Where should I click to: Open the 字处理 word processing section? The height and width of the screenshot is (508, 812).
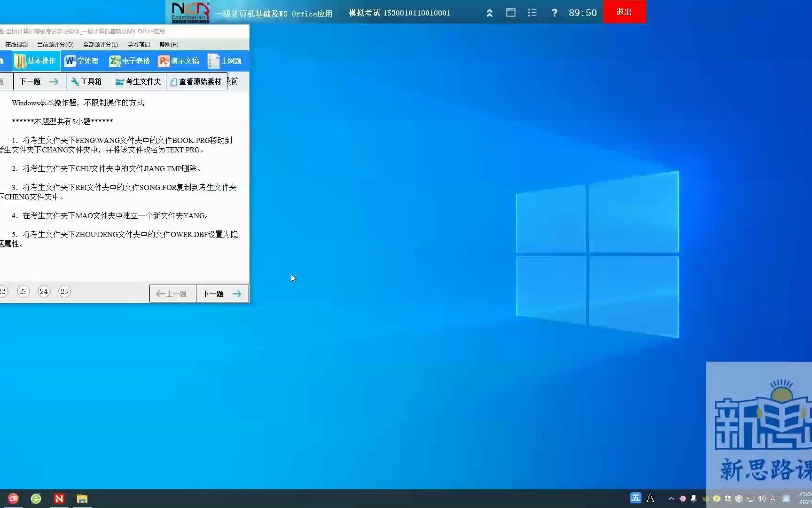(x=81, y=61)
